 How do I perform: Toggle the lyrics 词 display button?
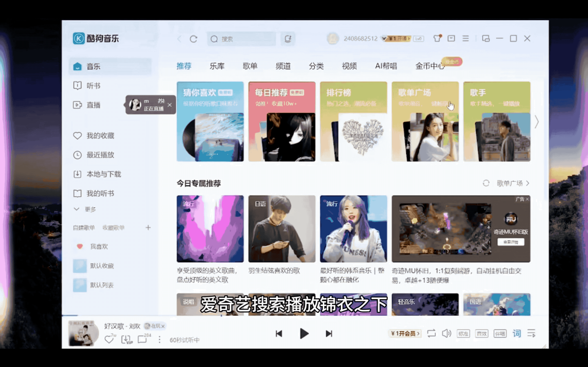517,334
